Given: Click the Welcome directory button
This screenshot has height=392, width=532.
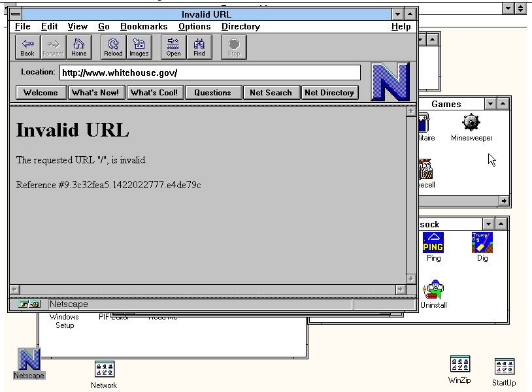Looking at the screenshot, I should (x=41, y=93).
